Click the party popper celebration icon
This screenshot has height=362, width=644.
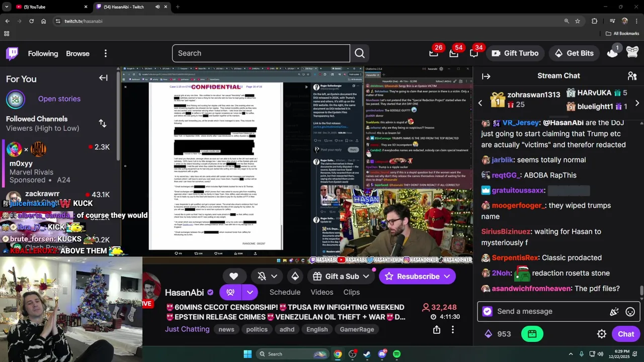(614, 312)
